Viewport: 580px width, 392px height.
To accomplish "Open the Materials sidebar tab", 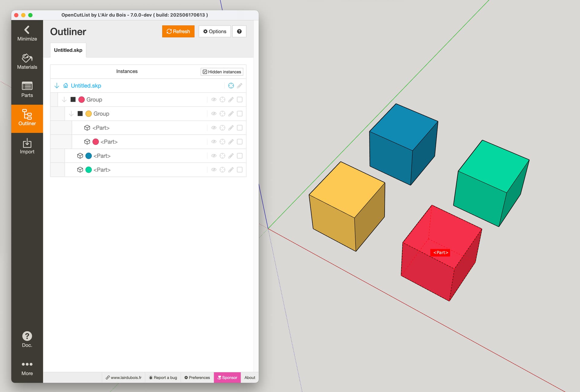I will pyautogui.click(x=27, y=62).
